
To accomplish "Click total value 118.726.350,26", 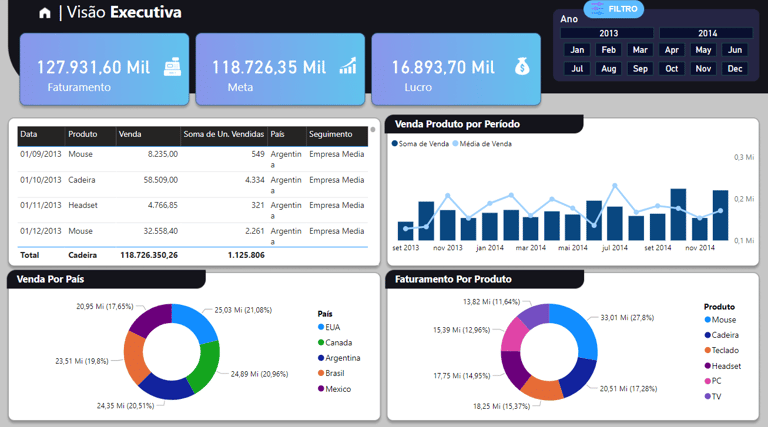I will pyautogui.click(x=149, y=255).
